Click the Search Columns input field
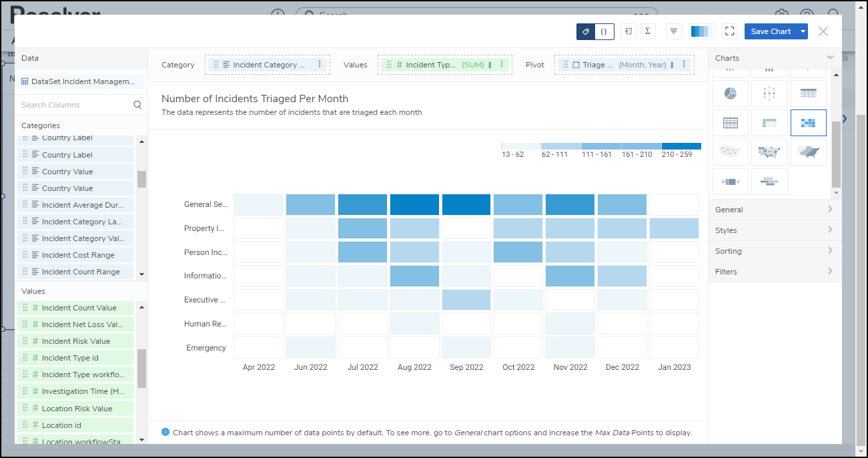Image resolution: width=868 pixels, height=458 pixels. point(75,105)
